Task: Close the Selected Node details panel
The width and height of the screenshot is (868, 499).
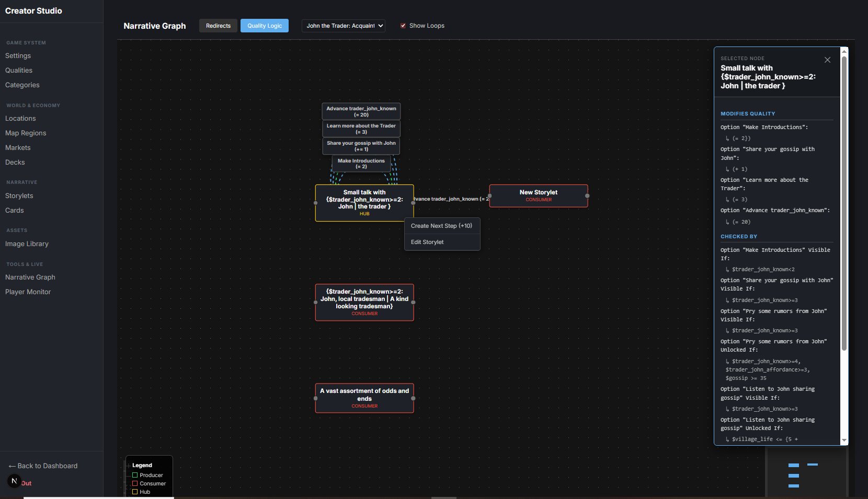Action: pyautogui.click(x=827, y=60)
